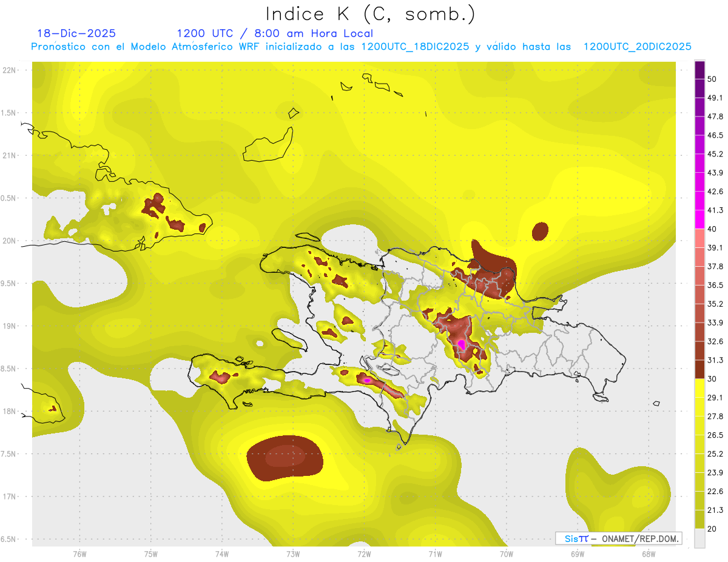The height and width of the screenshot is (562, 728).
Task: Click the '42.6' color bar label
Action: pos(715,192)
